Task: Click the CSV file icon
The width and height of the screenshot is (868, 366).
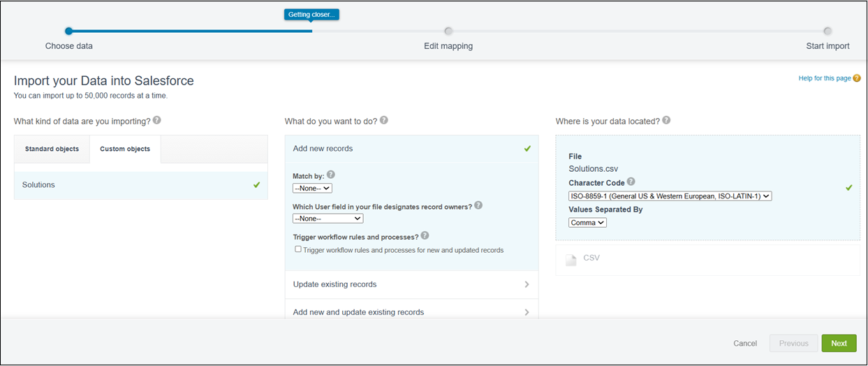Action: pos(571,260)
